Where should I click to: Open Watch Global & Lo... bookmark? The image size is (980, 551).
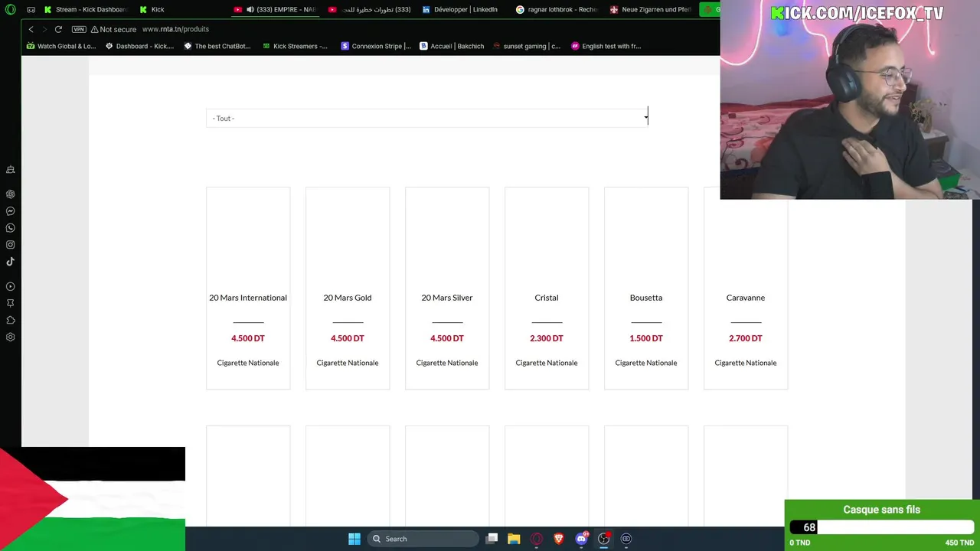point(61,46)
